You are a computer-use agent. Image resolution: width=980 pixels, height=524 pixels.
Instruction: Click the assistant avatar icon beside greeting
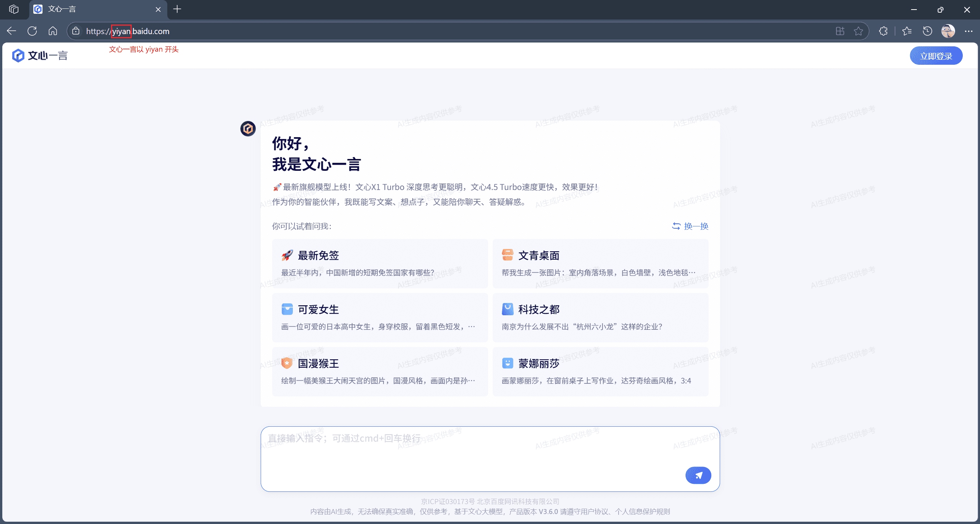click(x=248, y=129)
